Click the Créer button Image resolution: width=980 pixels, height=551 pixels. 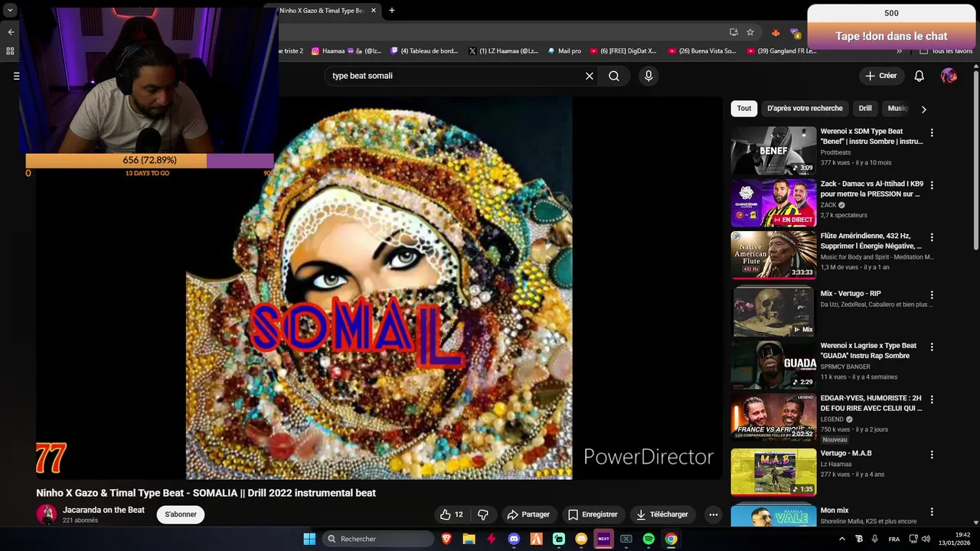880,76
